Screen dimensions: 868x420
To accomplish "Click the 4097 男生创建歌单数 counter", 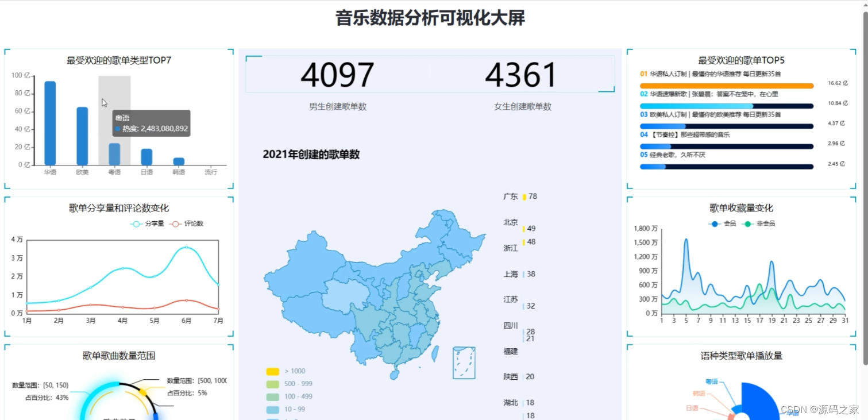I will pyautogui.click(x=338, y=75).
